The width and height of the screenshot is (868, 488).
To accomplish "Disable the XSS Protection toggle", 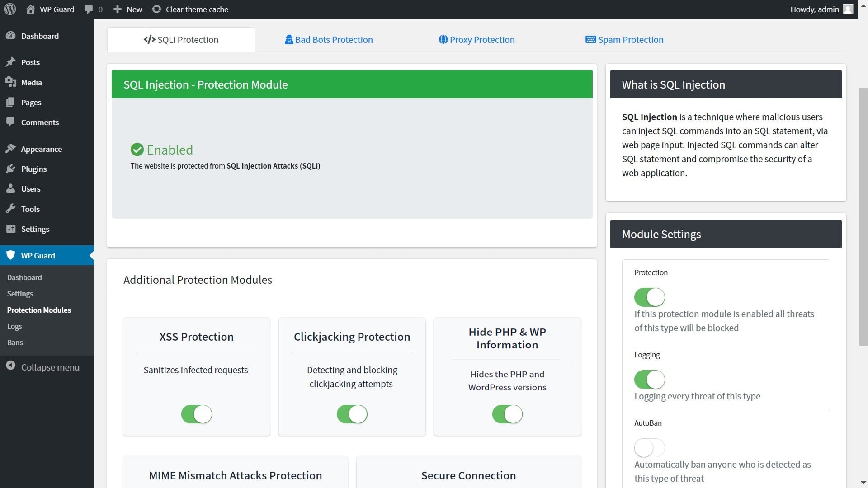I will [x=197, y=414].
